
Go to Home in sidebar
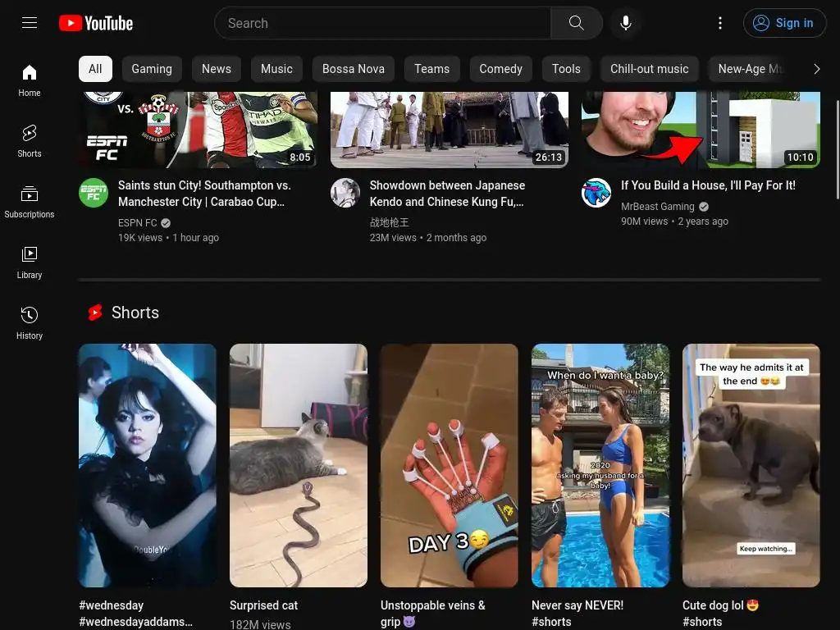tap(30, 80)
